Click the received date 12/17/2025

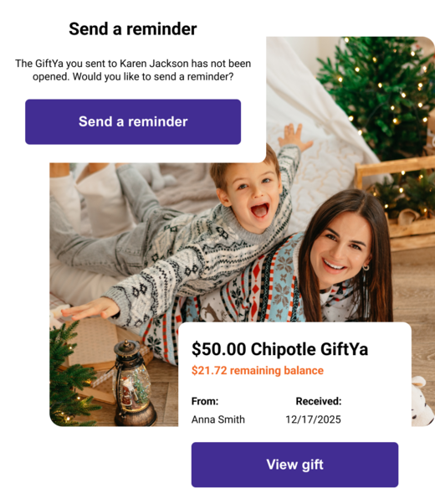[x=313, y=419]
